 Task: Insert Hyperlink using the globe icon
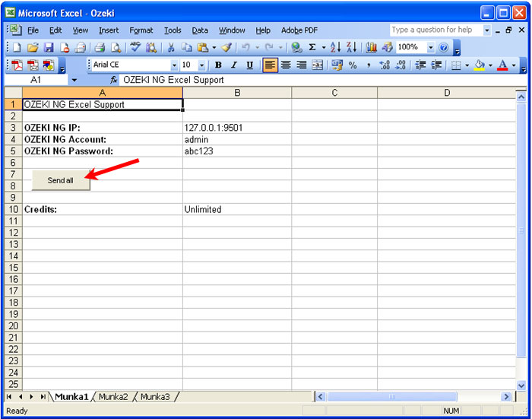tap(297, 48)
